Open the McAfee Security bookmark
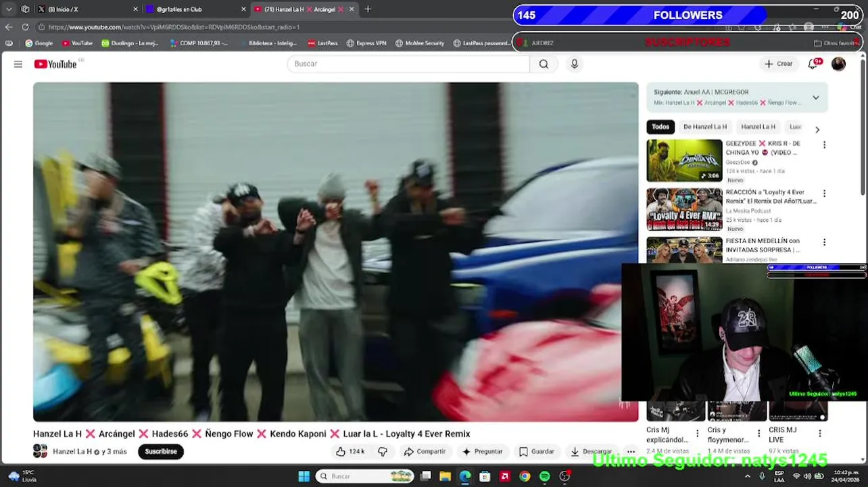The width and height of the screenshot is (868, 487). pyautogui.click(x=420, y=43)
